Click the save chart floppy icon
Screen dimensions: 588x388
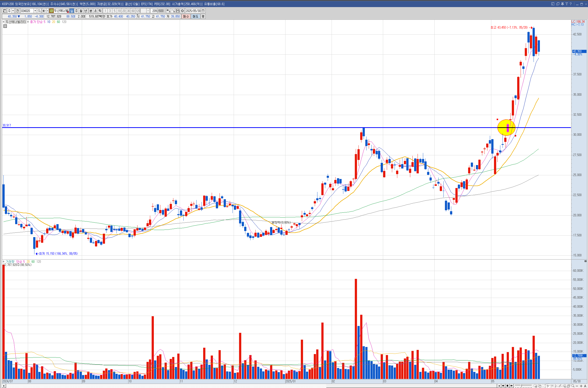[178, 11]
